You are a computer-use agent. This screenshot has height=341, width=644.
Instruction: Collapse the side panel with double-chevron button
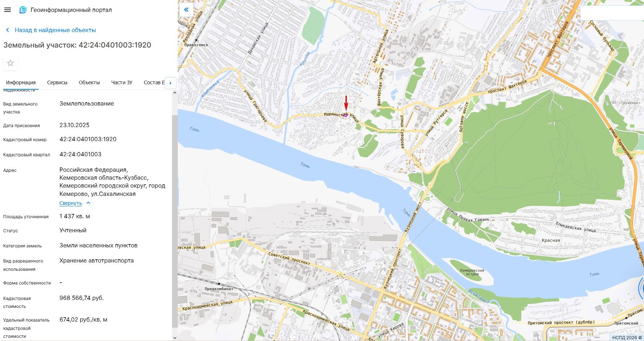(x=186, y=10)
